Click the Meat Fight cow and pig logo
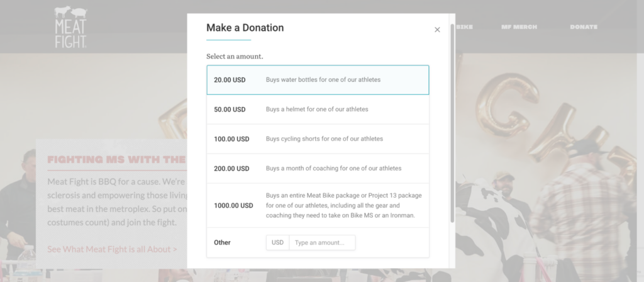 pyautogui.click(x=70, y=26)
